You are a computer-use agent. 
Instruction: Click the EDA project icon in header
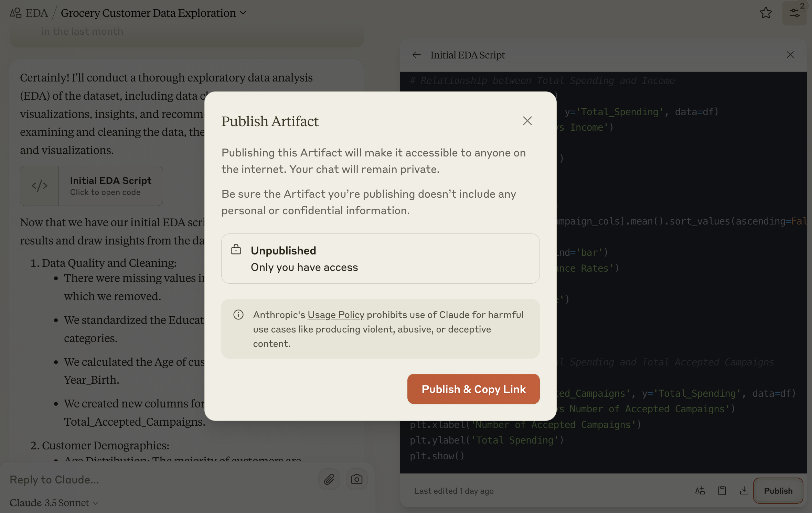point(15,13)
